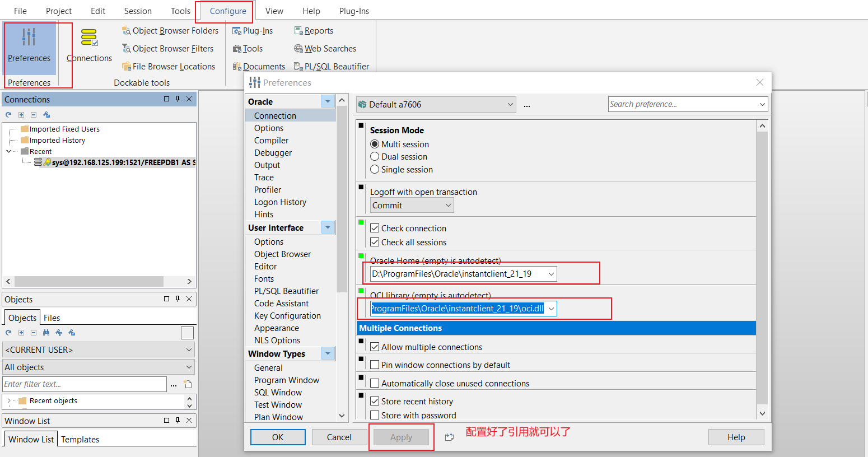Screen dimensions: 868x457
Task: Click the ellipsis next to filter text field
Action: [174, 384]
